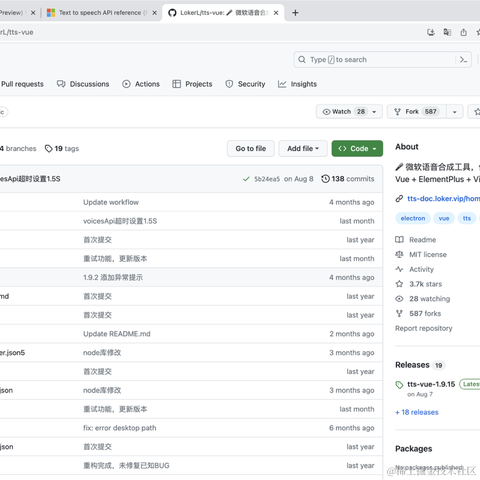Open the Projects tab
Viewport: 480px width, 480px height.
click(x=192, y=84)
